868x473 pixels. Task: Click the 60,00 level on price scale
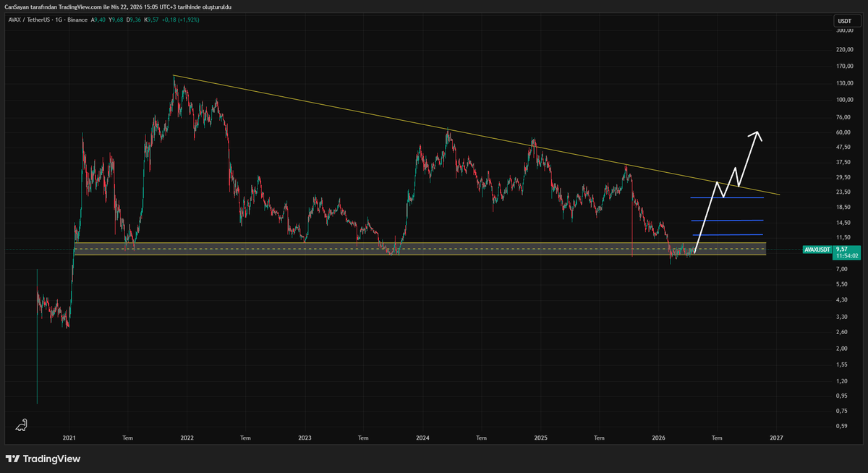843,132
